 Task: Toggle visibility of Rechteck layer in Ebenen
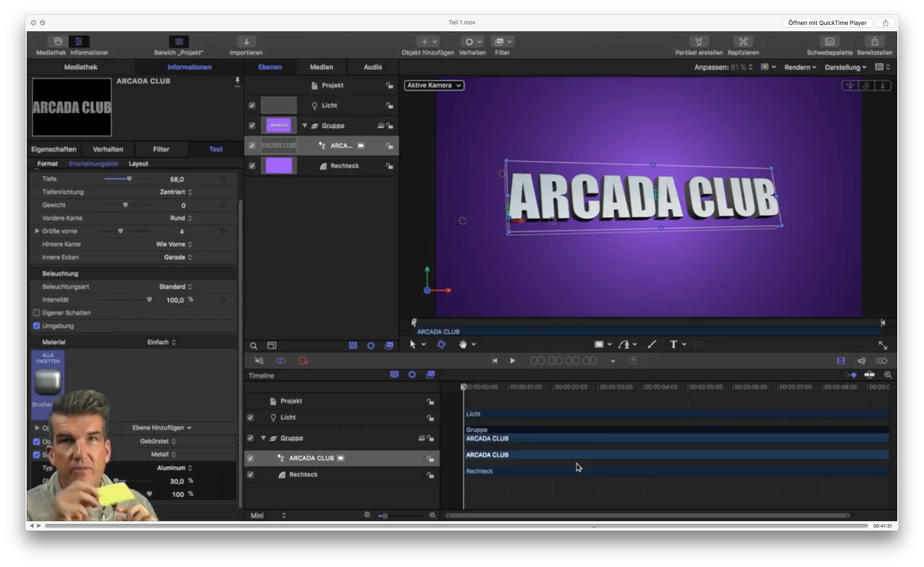(x=252, y=166)
